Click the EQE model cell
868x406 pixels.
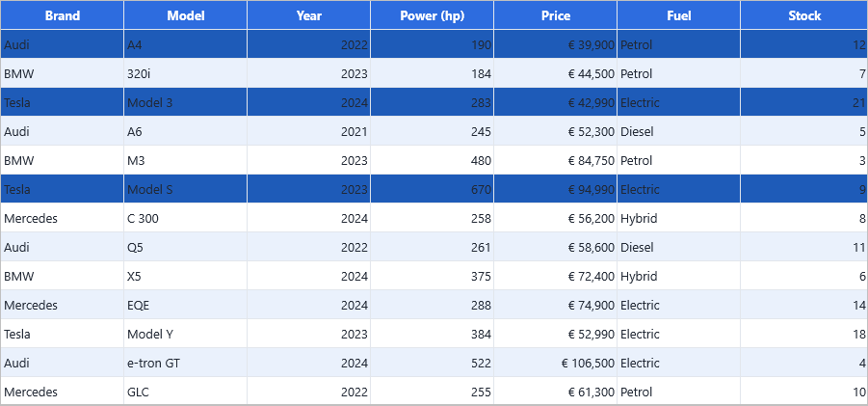click(x=185, y=305)
